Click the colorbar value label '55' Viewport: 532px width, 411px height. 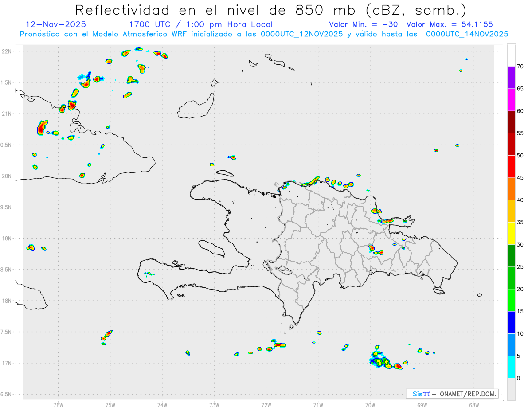[x=520, y=133]
